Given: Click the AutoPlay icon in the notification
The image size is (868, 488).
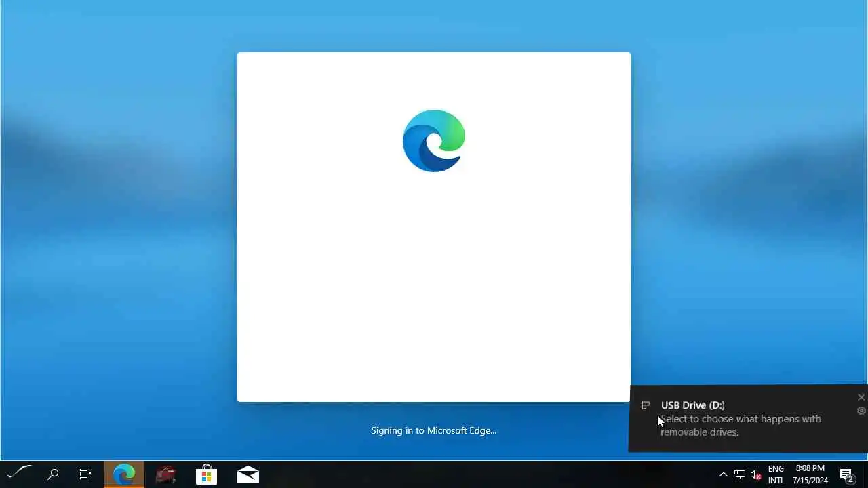Looking at the screenshot, I should [x=646, y=405].
